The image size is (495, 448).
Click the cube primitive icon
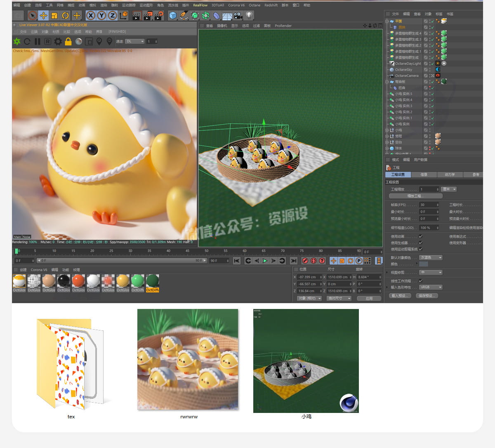click(x=173, y=16)
